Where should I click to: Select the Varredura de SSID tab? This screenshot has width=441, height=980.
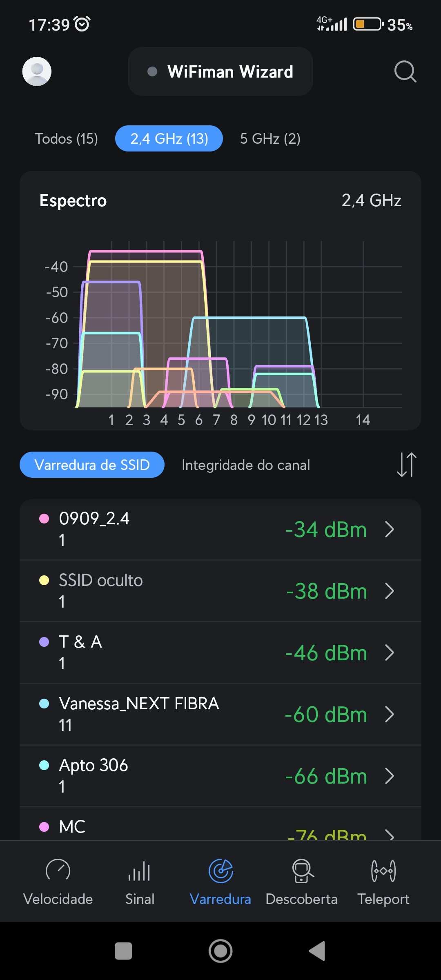(92, 465)
